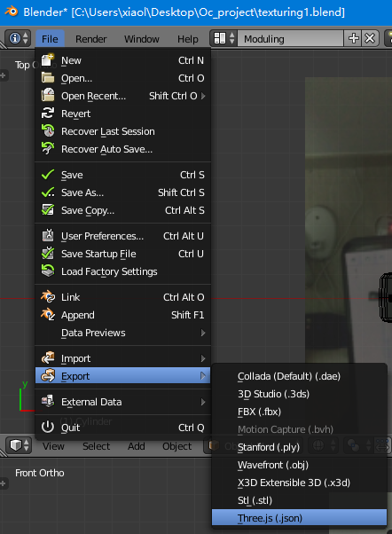392x534 pixels.
Task: Click the Quit power icon
Action: click(x=48, y=427)
